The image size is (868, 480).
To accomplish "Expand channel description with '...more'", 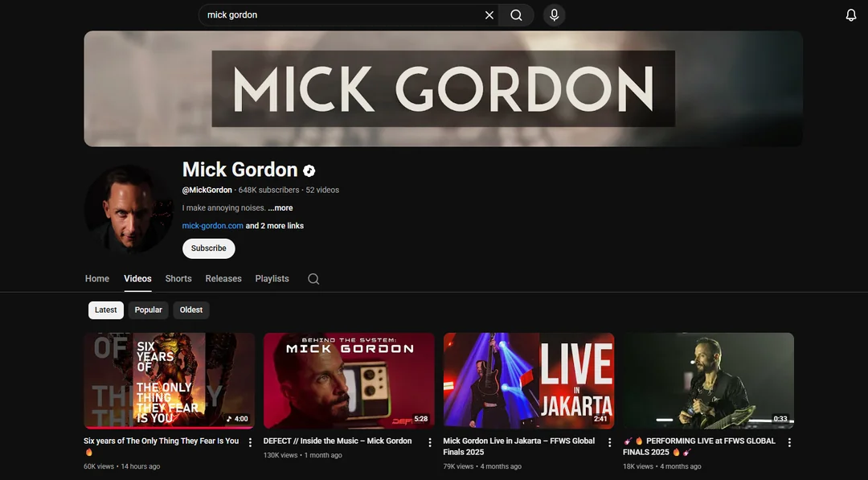I will point(280,208).
